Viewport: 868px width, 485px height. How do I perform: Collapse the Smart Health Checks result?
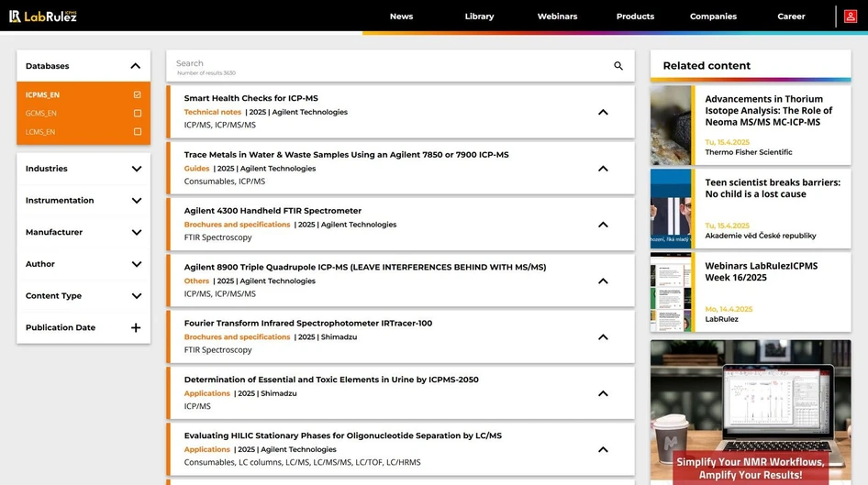tap(603, 112)
